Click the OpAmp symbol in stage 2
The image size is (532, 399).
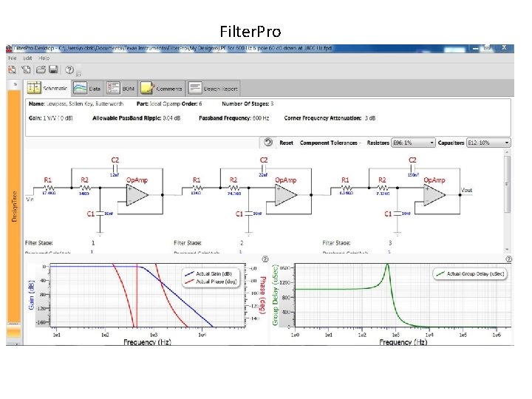pyautogui.click(x=286, y=195)
